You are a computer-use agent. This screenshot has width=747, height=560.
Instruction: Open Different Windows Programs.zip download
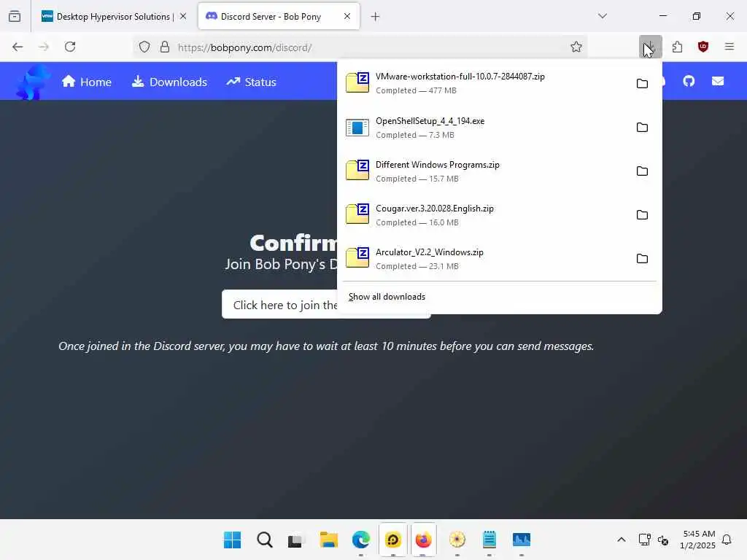pos(484,171)
